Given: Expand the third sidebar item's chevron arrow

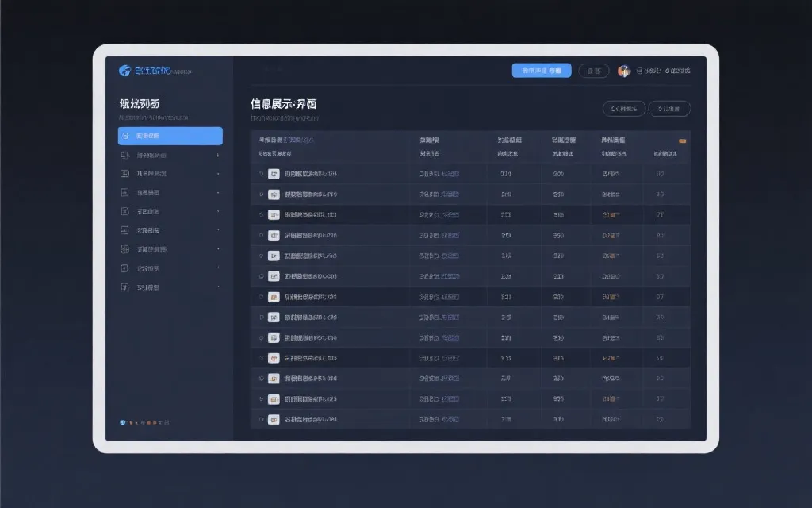Looking at the screenshot, I should (218, 174).
